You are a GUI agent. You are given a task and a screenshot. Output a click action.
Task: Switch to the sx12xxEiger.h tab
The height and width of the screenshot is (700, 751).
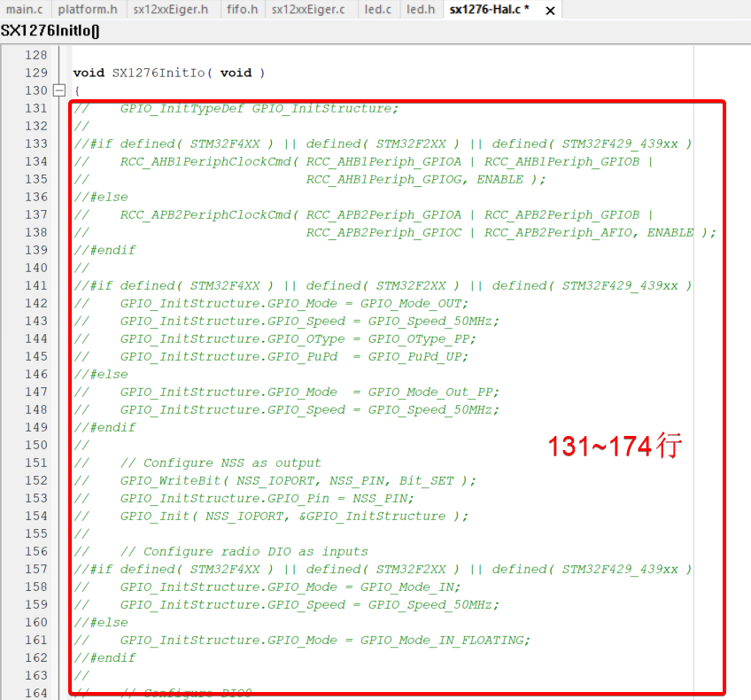coord(170,10)
